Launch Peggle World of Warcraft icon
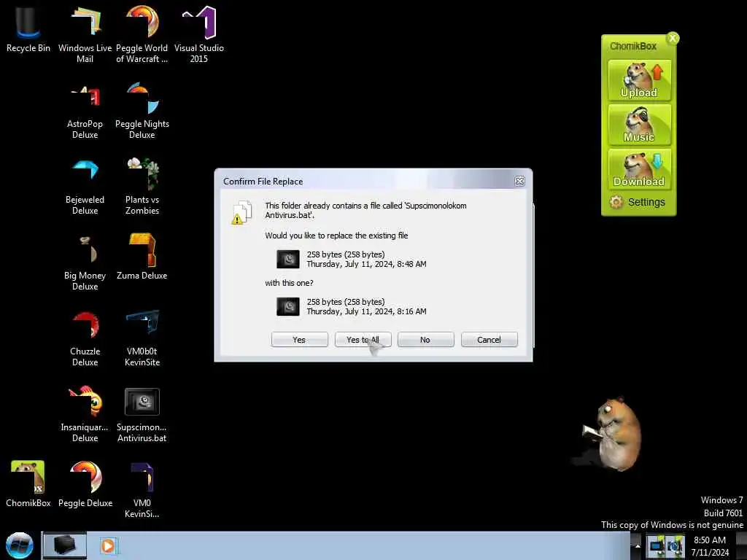The height and width of the screenshot is (560, 747). [142, 34]
